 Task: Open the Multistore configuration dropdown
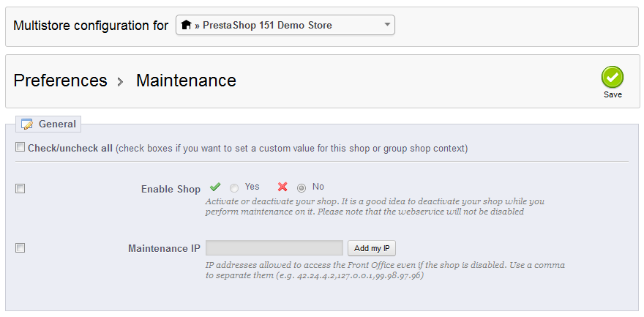tap(285, 25)
